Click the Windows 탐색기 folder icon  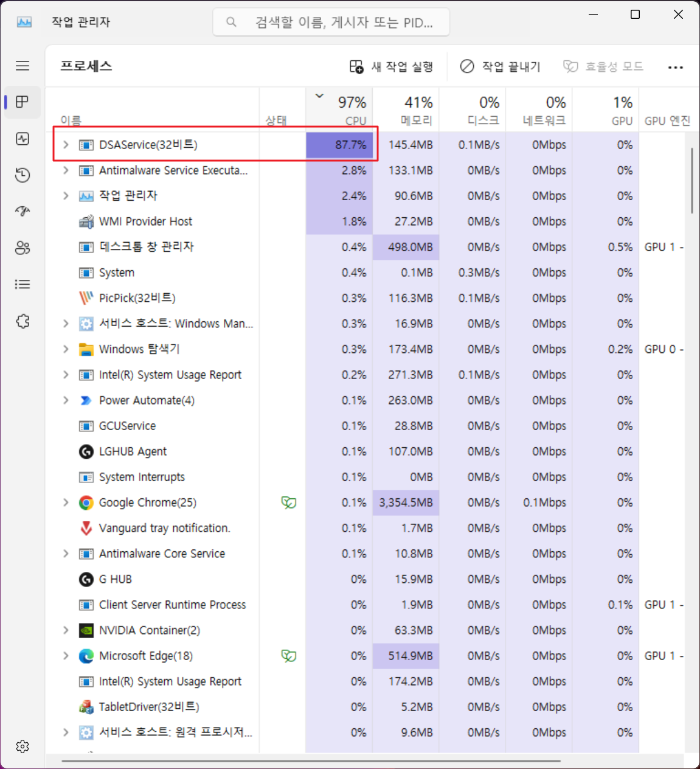pyautogui.click(x=86, y=349)
